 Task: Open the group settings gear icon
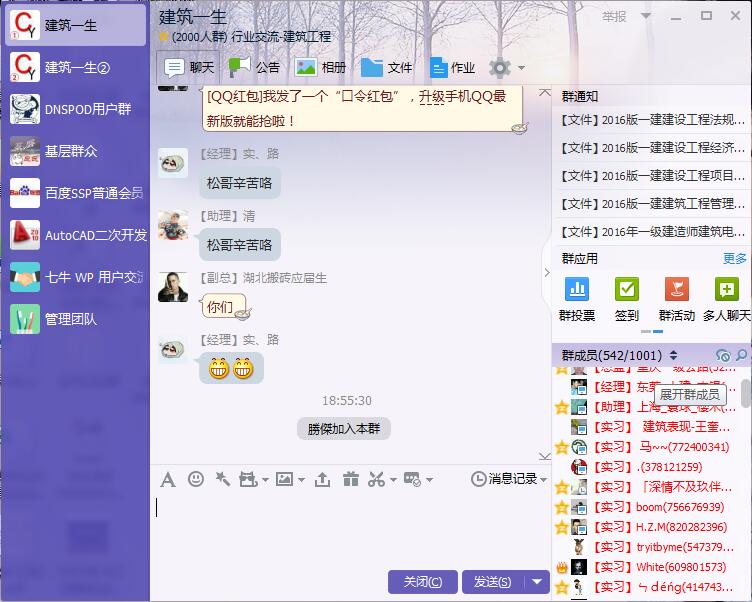point(500,68)
